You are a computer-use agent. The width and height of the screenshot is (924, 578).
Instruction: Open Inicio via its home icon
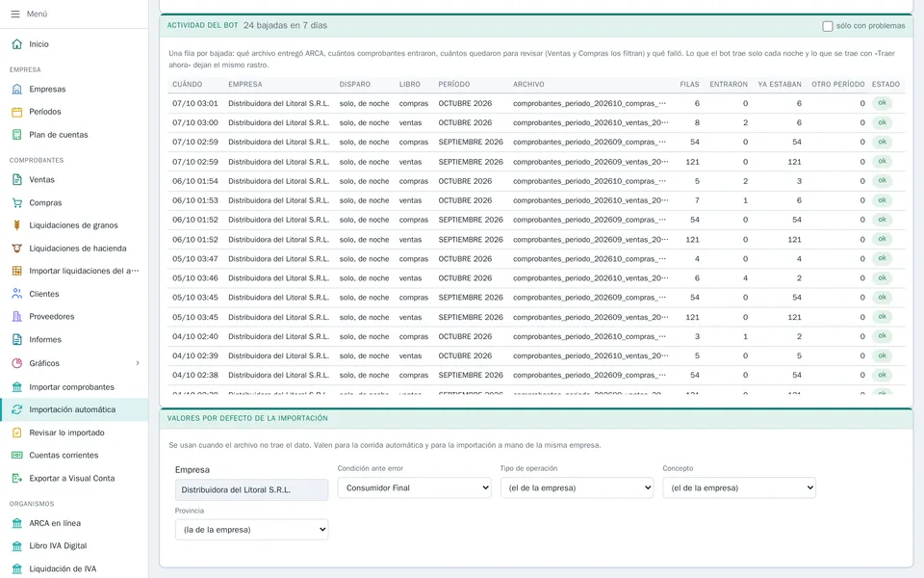tap(17, 44)
